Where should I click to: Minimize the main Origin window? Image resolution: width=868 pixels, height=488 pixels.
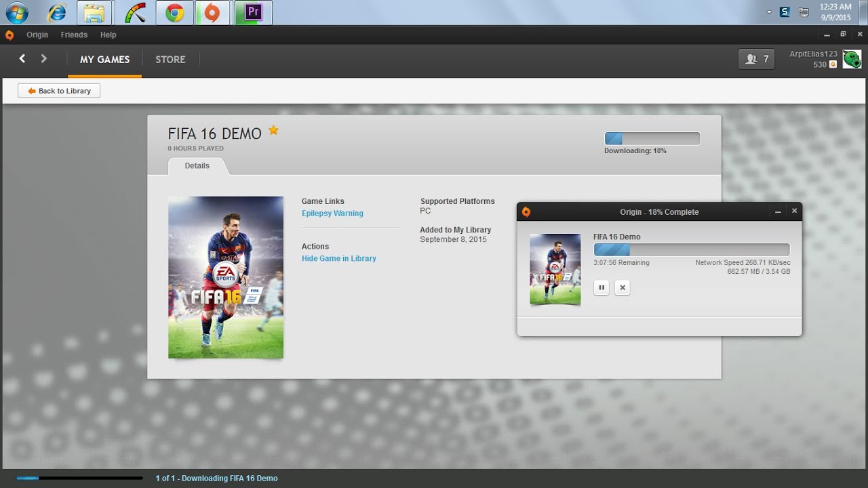click(826, 34)
